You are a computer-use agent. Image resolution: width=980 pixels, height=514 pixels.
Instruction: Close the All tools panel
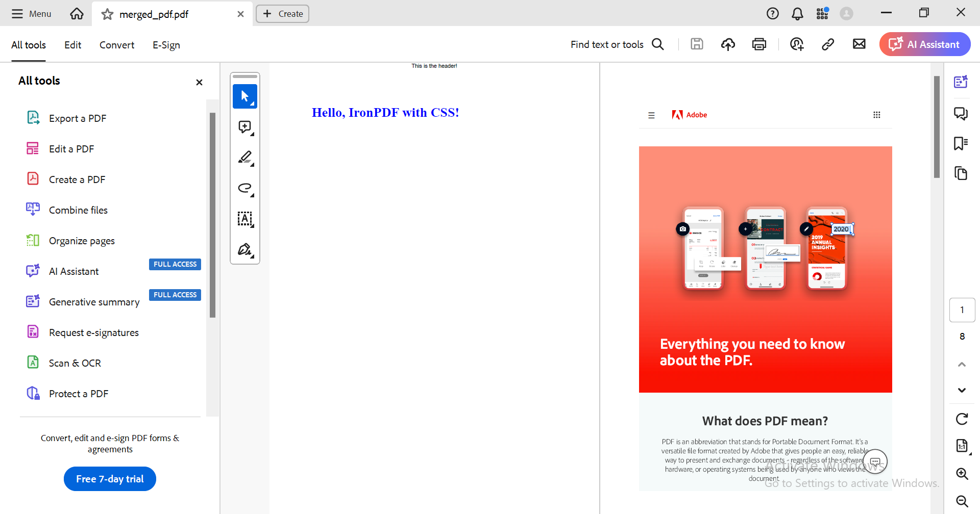[199, 82]
